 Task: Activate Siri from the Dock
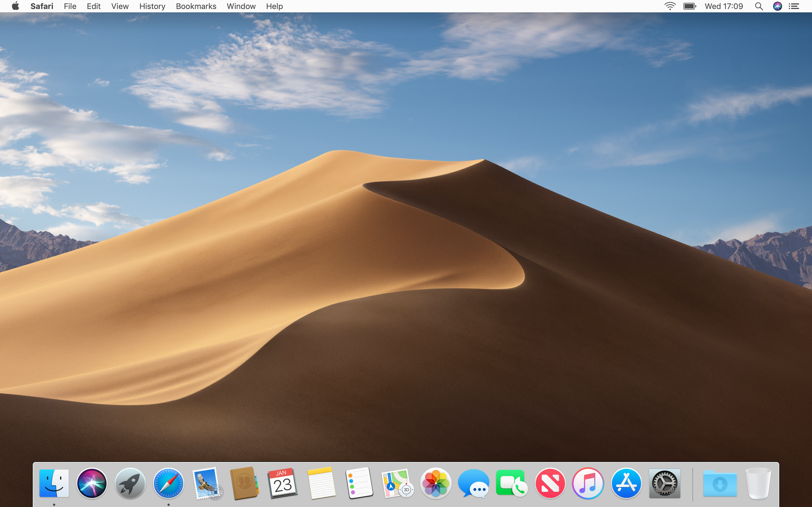point(92,483)
